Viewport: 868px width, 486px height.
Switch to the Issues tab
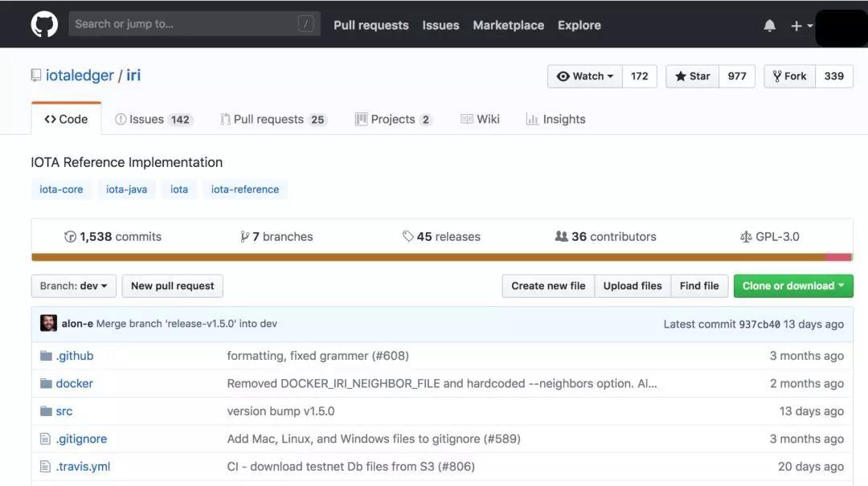pyautogui.click(x=153, y=119)
